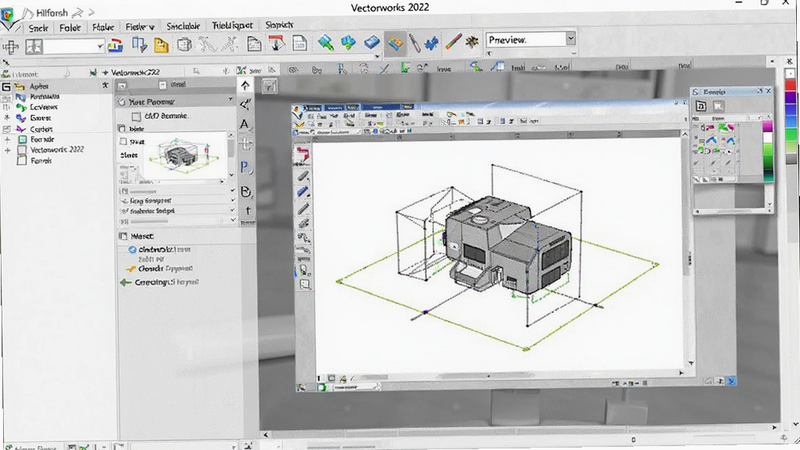Expand the Foonde tree item with plus sign
This screenshot has width=800, height=450.
tap(7, 139)
